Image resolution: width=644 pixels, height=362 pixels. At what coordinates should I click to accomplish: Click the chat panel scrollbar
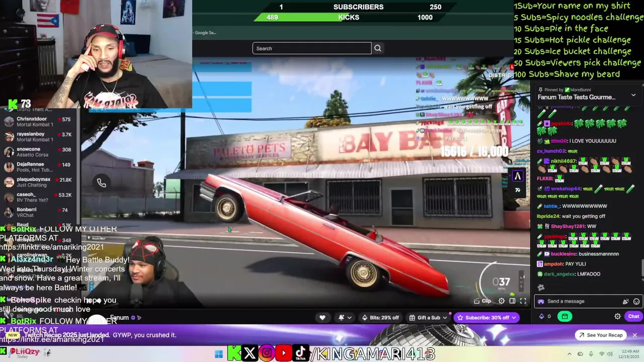click(641, 268)
